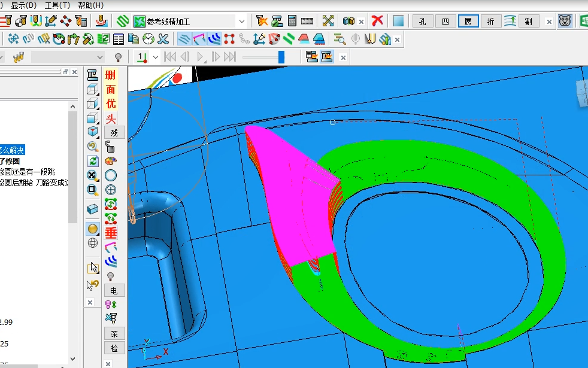Open the empty combo box dropdown
588x368 pixels.
(100, 57)
